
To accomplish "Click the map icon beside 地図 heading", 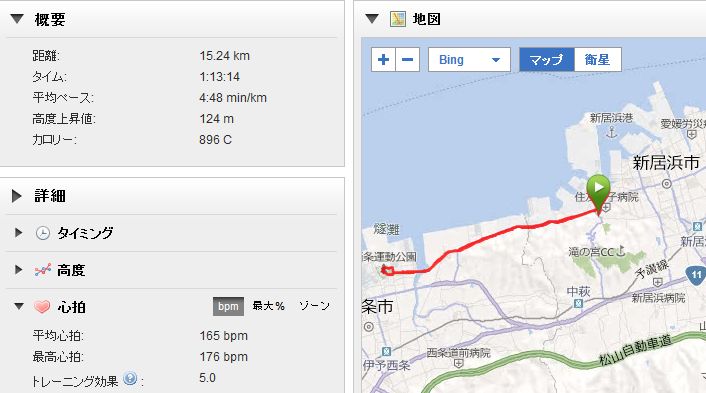I will pyautogui.click(x=398, y=19).
